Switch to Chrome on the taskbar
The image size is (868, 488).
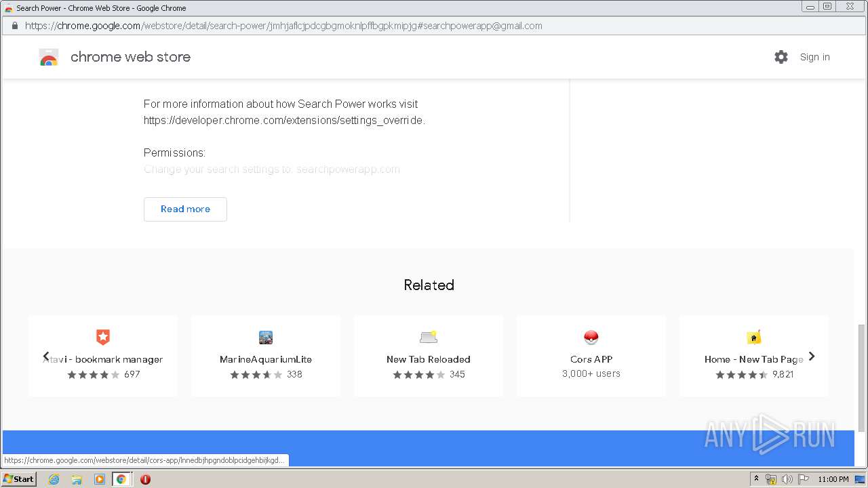tap(121, 479)
